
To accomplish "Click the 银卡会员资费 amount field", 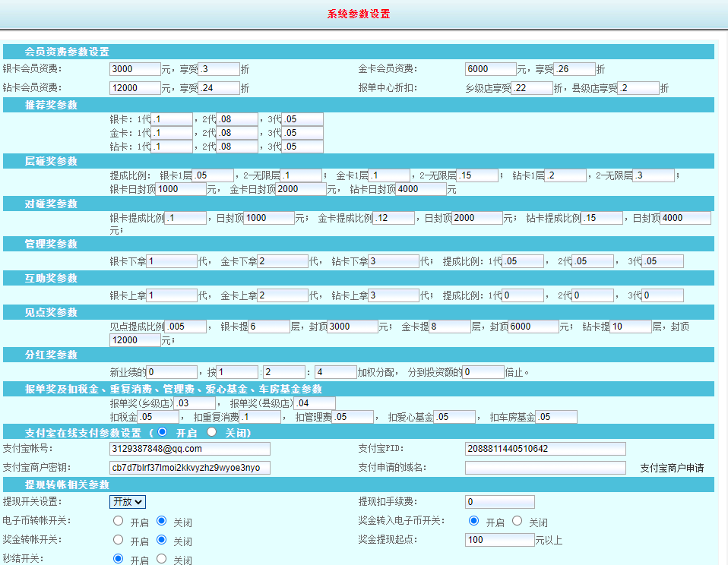I will [135, 69].
